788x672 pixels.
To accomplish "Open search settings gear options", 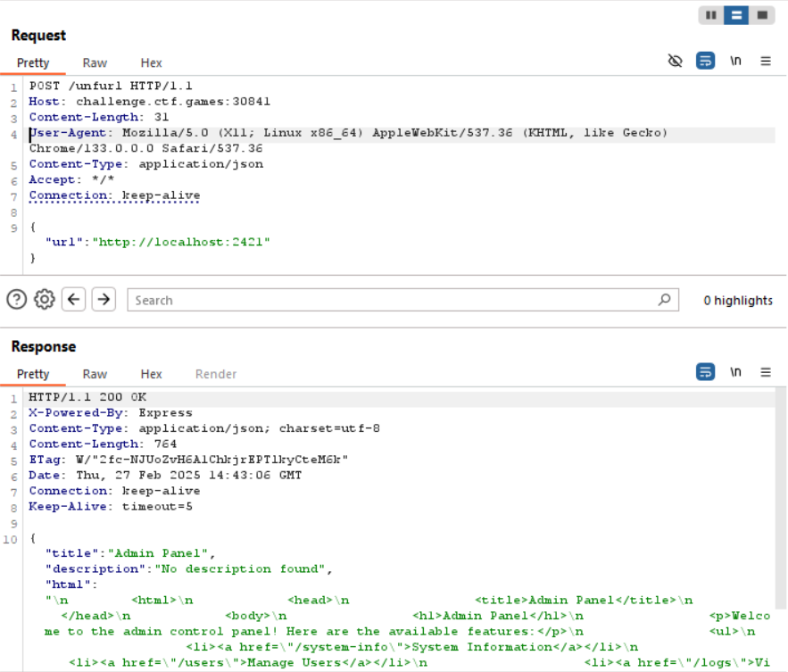I will [45, 300].
